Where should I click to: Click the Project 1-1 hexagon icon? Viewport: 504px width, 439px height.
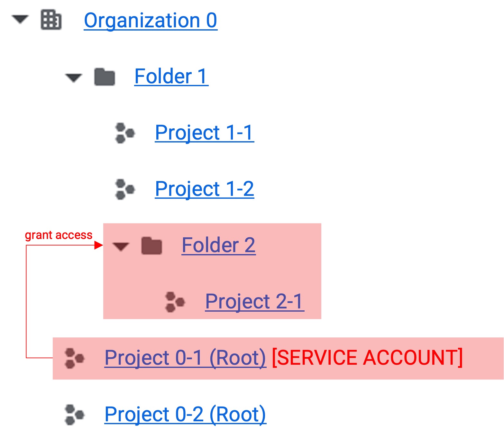[125, 133]
